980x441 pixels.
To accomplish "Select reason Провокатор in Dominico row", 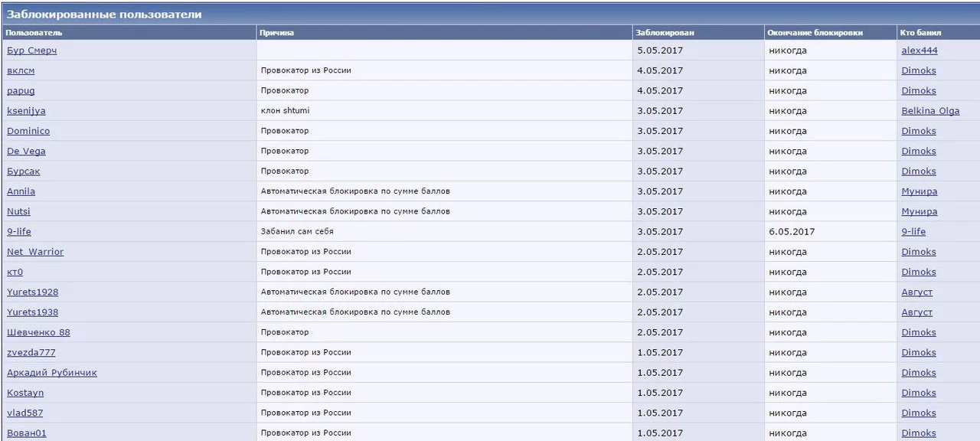I will [x=285, y=131].
